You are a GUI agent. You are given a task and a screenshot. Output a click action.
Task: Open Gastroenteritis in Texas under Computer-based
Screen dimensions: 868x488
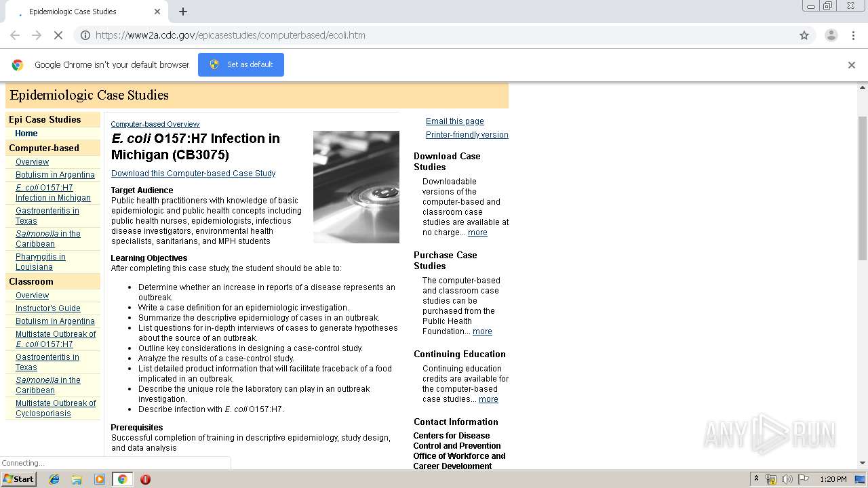click(47, 216)
